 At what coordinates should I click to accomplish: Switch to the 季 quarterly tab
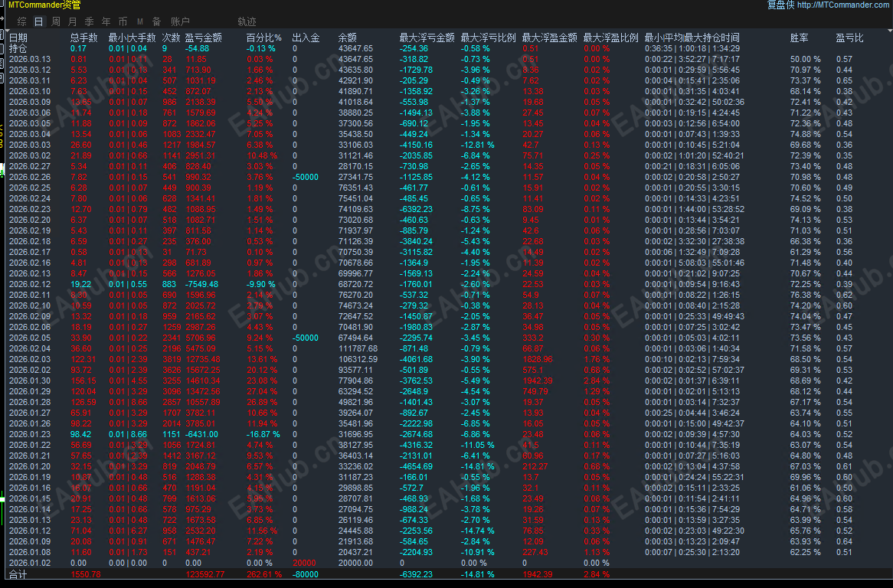[x=90, y=21]
